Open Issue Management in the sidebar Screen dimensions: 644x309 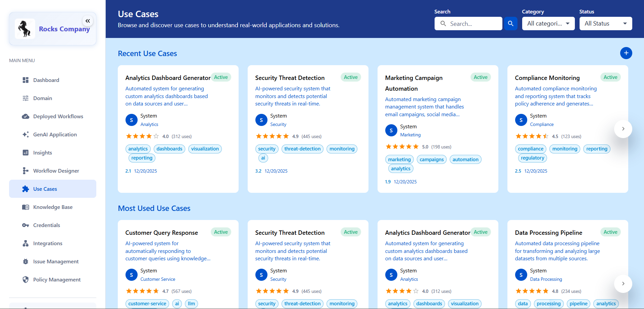(x=56, y=261)
